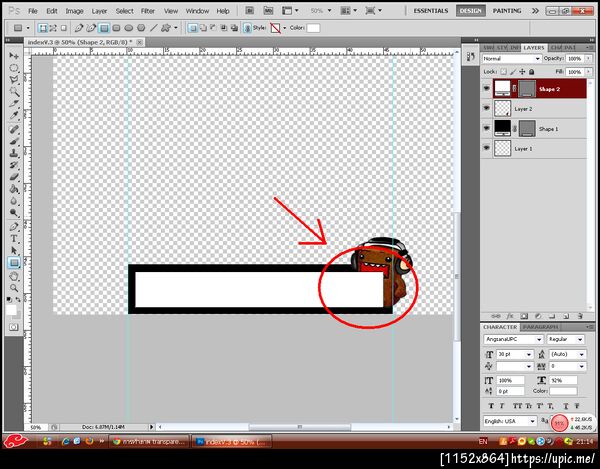Open the collapsed History panel icon
The image size is (600, 469).
(x=471, y=57)
